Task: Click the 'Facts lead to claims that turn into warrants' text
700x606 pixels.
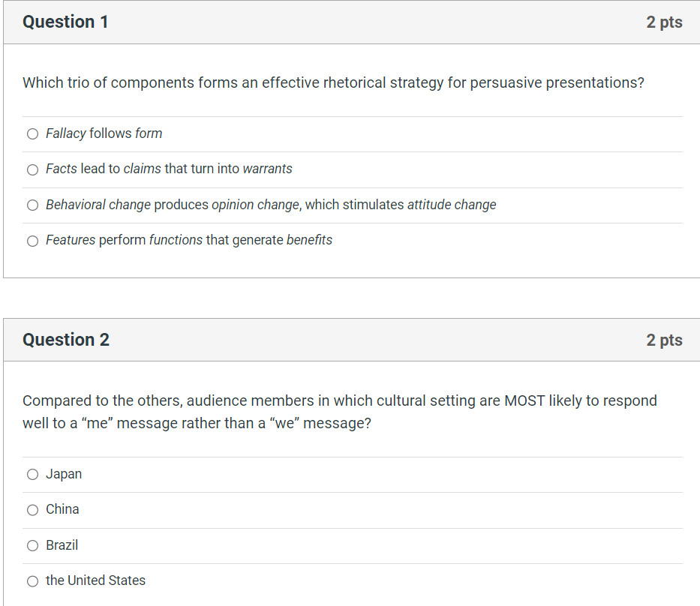Action: (x=169, y=169)
